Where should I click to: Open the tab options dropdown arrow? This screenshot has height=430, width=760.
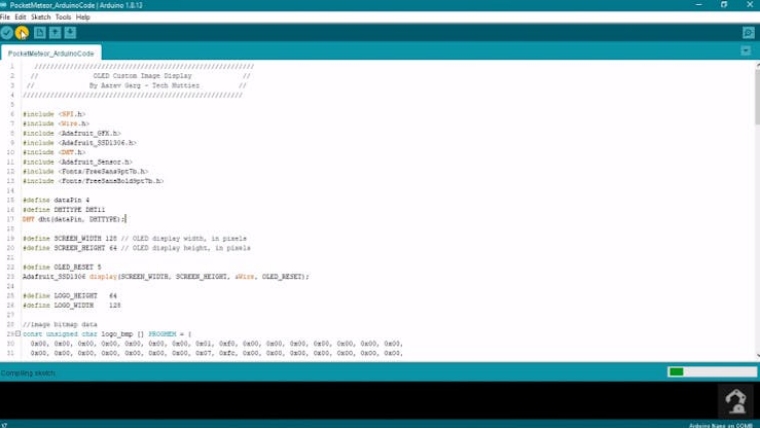[x=747, y=51]
